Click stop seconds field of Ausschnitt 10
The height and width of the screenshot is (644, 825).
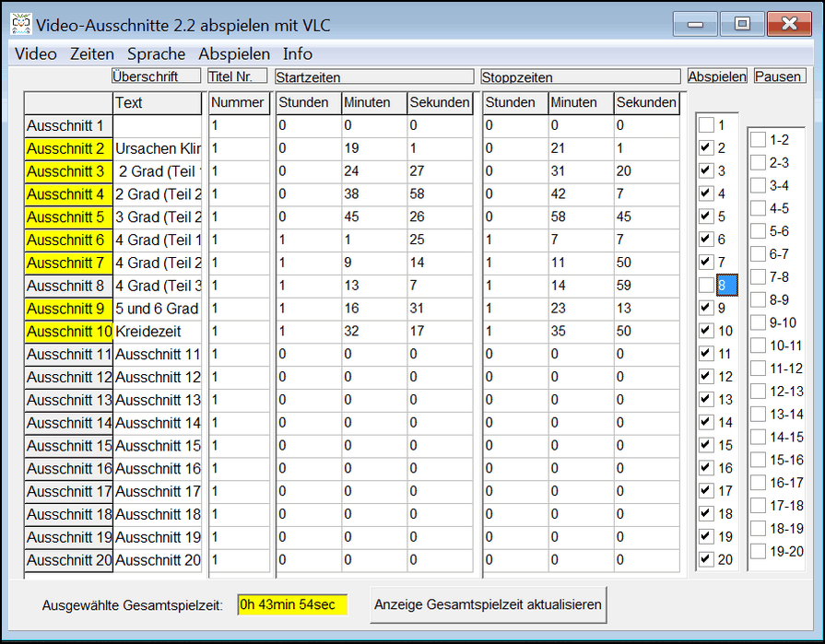coord(646,331)
